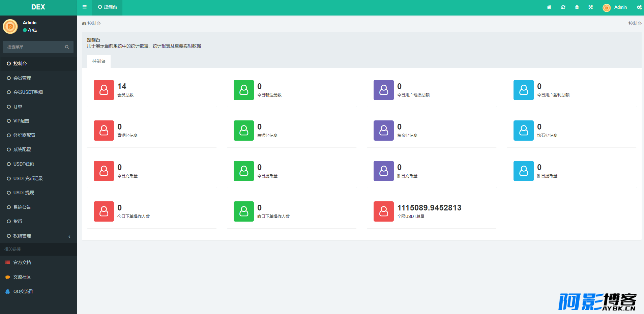Click the home icon in top bar
Screen dimensions: 644x314
click(549, 7)
